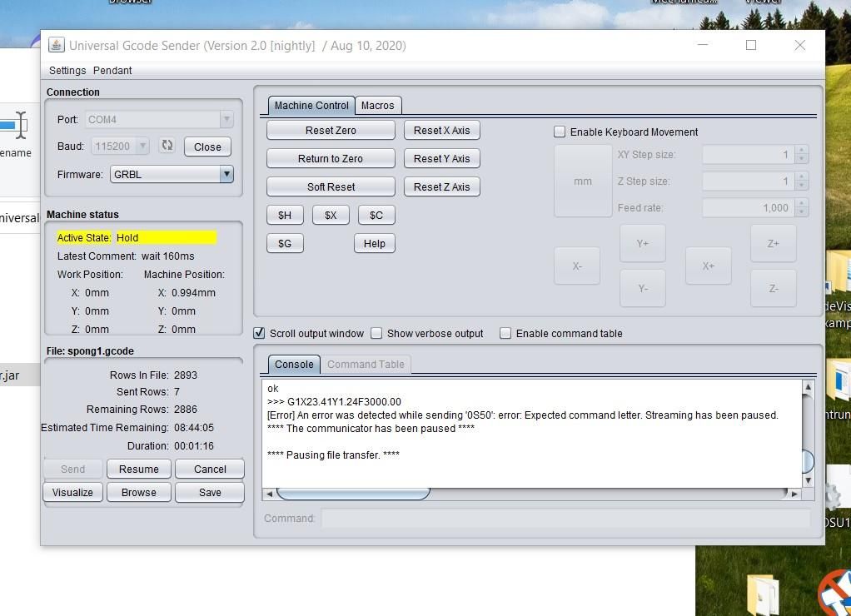Screen dimensions: 851x616
Task: Jog with the Y- button
Action: [643, 288]
